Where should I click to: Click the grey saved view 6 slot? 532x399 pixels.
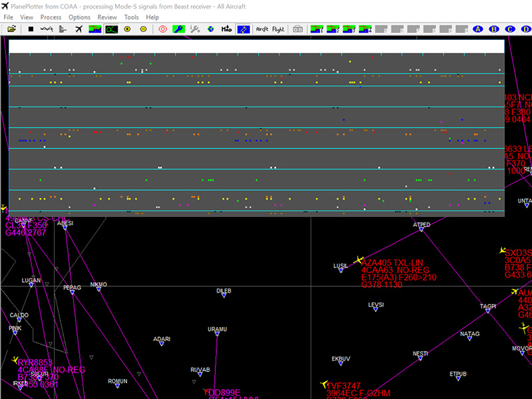397,29
